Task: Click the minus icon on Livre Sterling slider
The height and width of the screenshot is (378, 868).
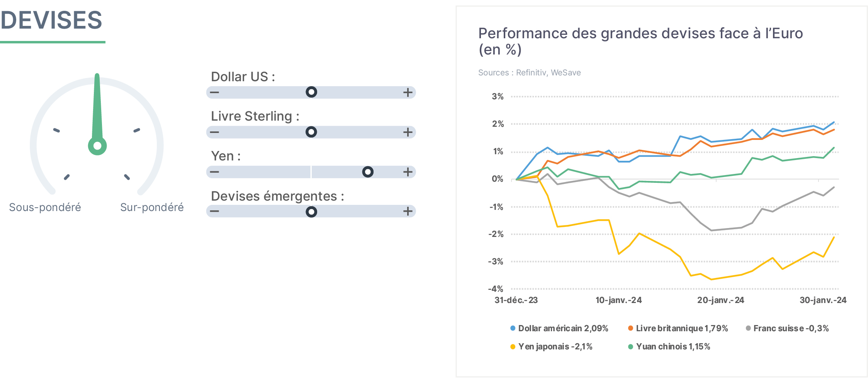Action: [x=215, y=132]
